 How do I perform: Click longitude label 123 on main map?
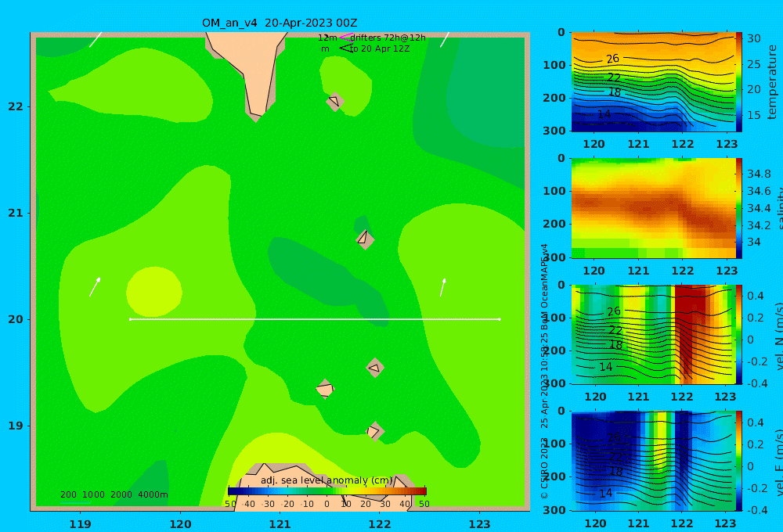pos(480,524)
